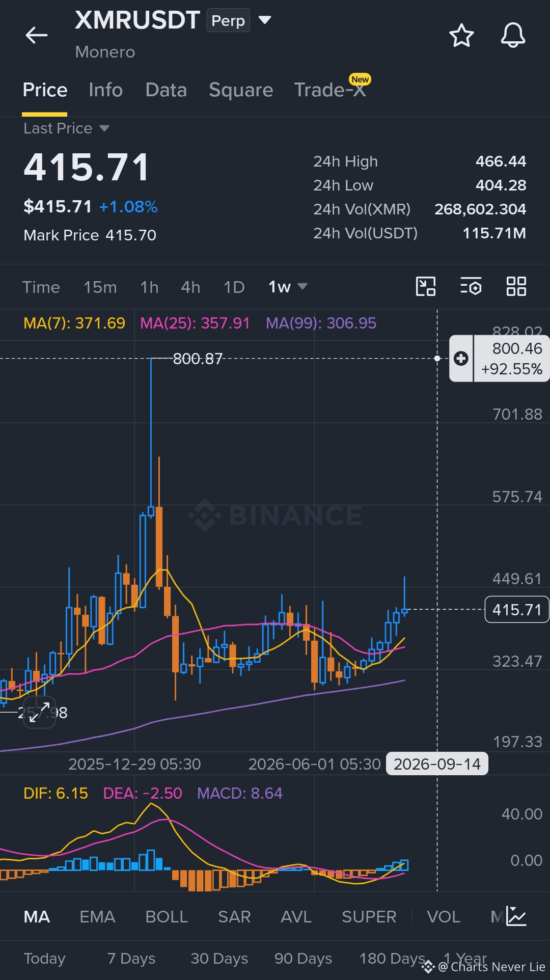Viewport: 550px width, 980px height.
Task: Tap the DIF: 6.15 value
Action: pyautogui.click(x=56, y=793)
